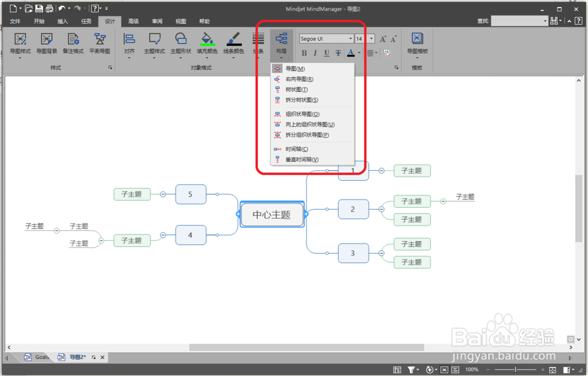
Task: Select 时间轴(C) timeline layout
Action: (x=312, y=149)
